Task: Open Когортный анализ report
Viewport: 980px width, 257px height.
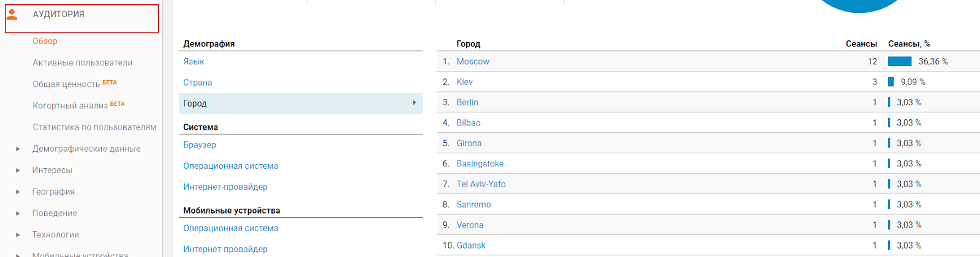Action: [70, 105]
